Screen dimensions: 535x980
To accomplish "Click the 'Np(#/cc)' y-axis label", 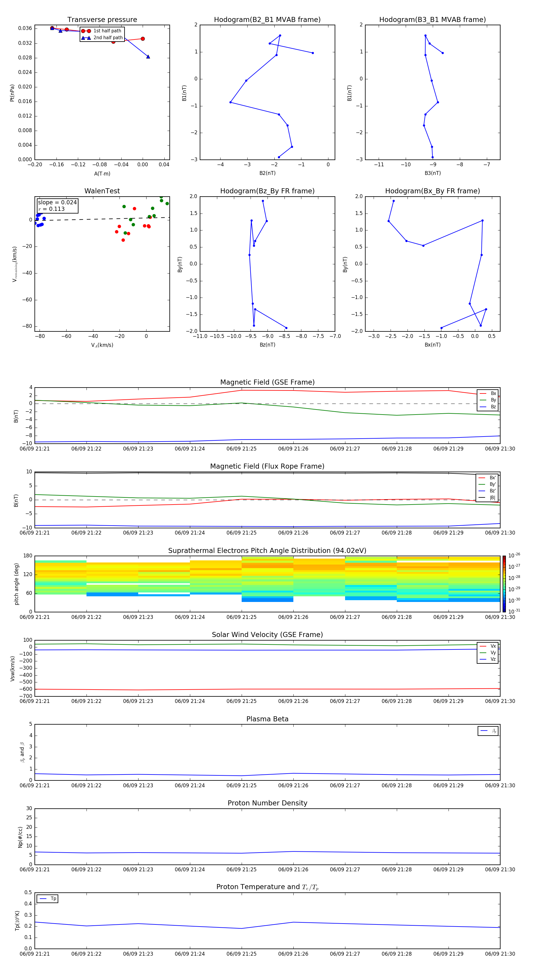I will coord(20,837).
